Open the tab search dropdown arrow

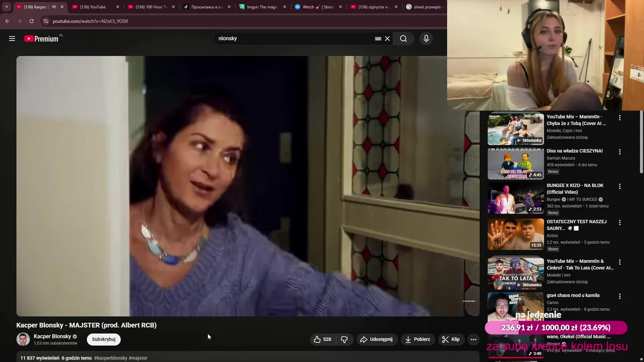6,7
